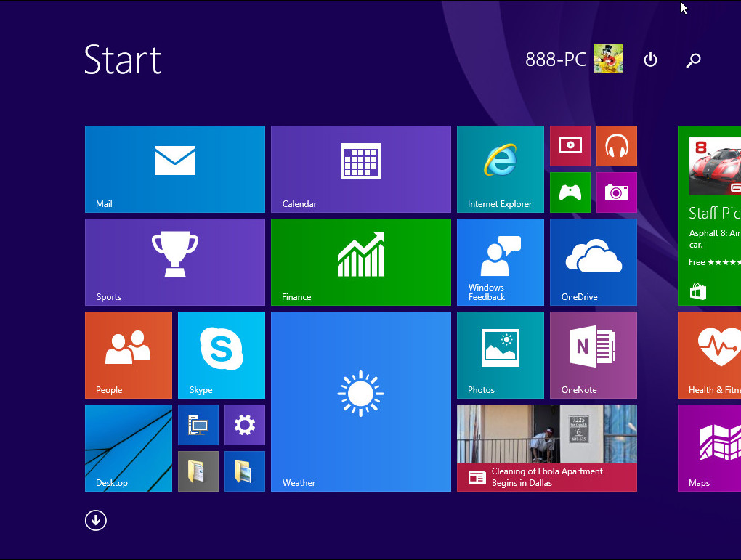Open PC Settings gear tile
This screenshot has width=741, height=560.
tap(244, 425)
